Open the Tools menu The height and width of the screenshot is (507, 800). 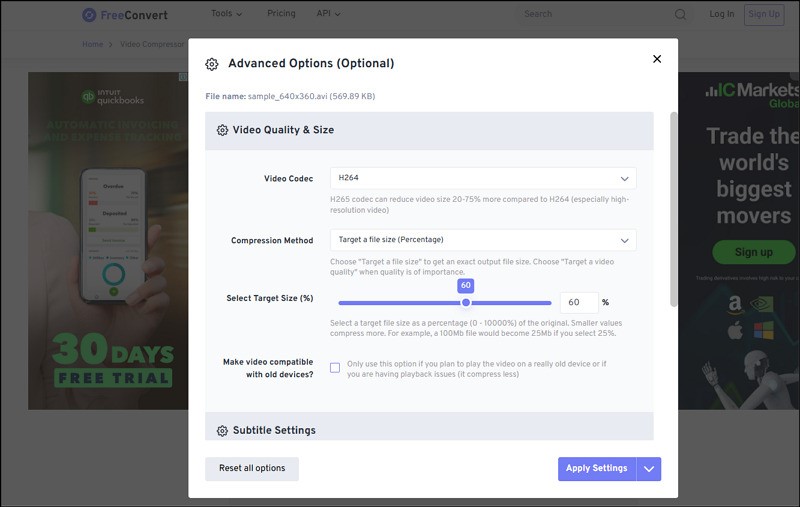(227, 14)
